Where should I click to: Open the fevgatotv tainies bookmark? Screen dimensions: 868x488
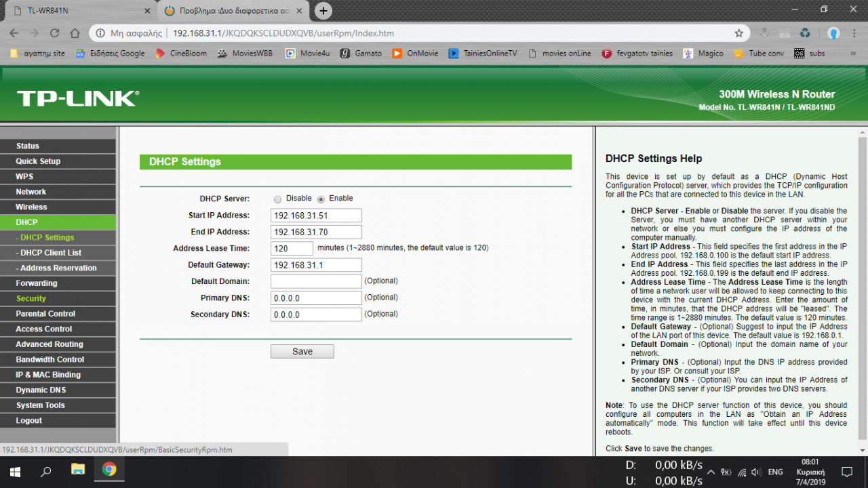pyautogui.click(x=637, y=53)
